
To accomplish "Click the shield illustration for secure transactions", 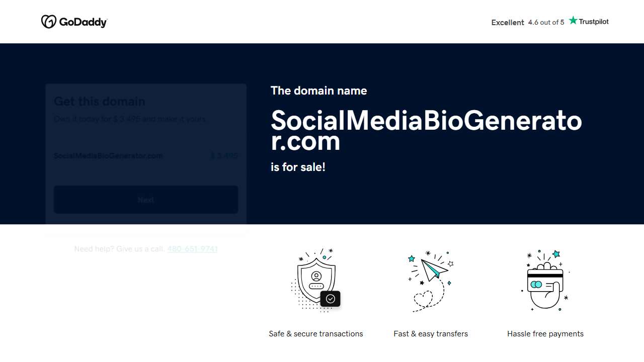I will click(x=315, y=279).
